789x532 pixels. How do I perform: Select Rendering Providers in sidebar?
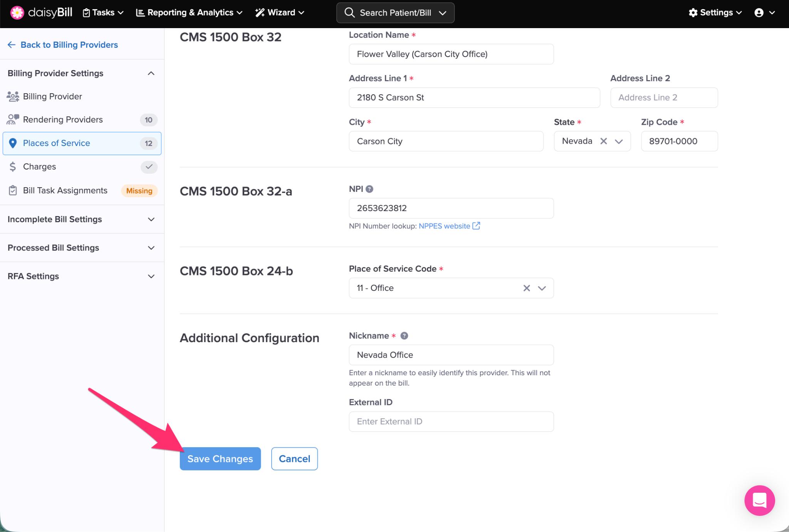click(63, 120)
